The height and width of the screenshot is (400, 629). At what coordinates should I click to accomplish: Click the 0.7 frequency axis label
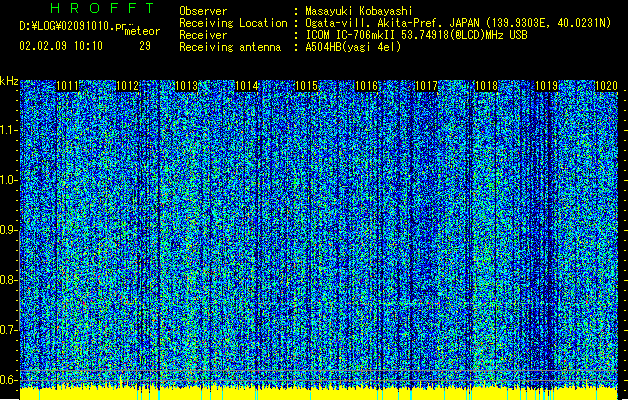pyautogui.click(x=8, y=330)
